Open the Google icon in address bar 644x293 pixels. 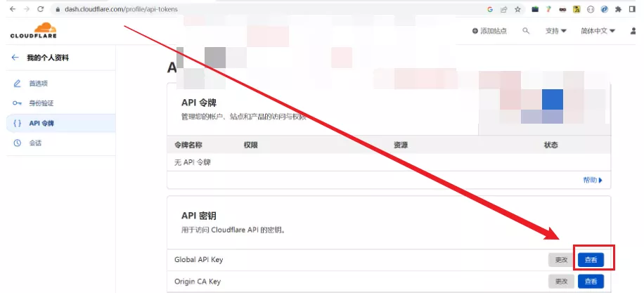point(490,9)
